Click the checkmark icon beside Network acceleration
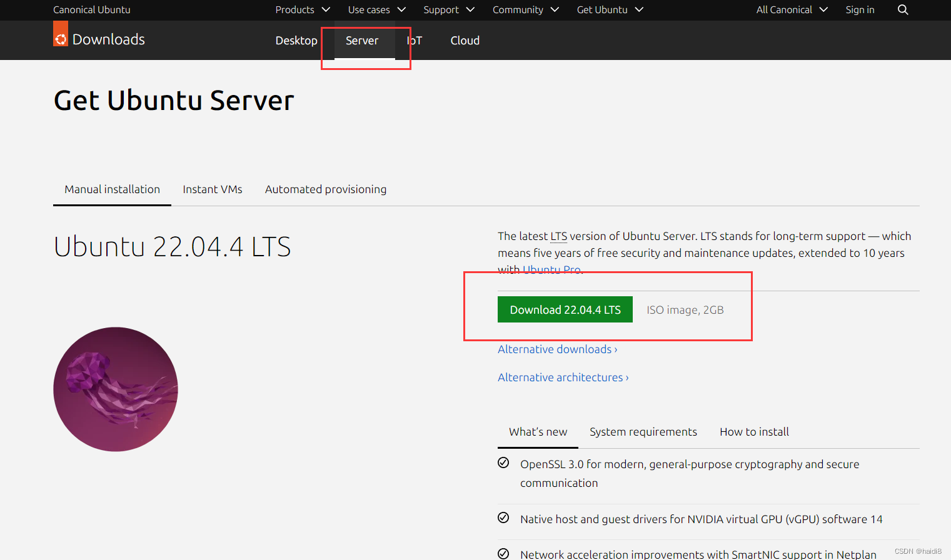Viewport: 951px width, 560px height. pos(503,553)
